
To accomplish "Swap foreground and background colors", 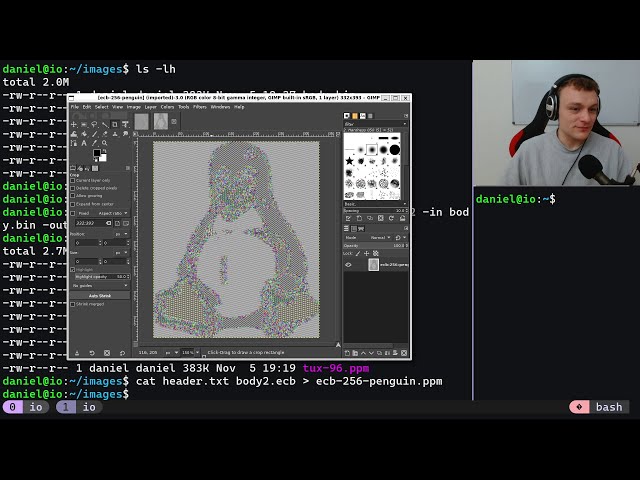I will pyautogui.click(x=104, y=151).
